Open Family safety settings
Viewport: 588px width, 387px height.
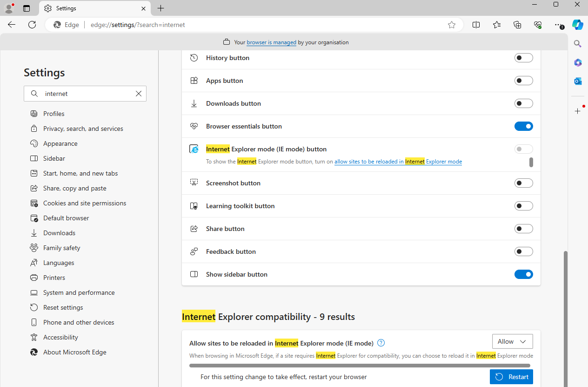coord(62,248)
